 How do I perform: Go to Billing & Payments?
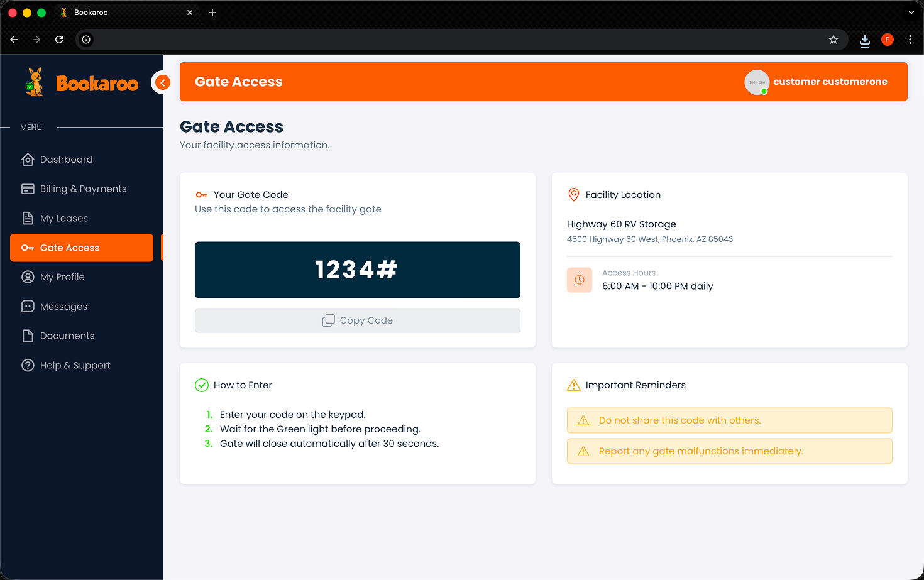pos(83,189)
